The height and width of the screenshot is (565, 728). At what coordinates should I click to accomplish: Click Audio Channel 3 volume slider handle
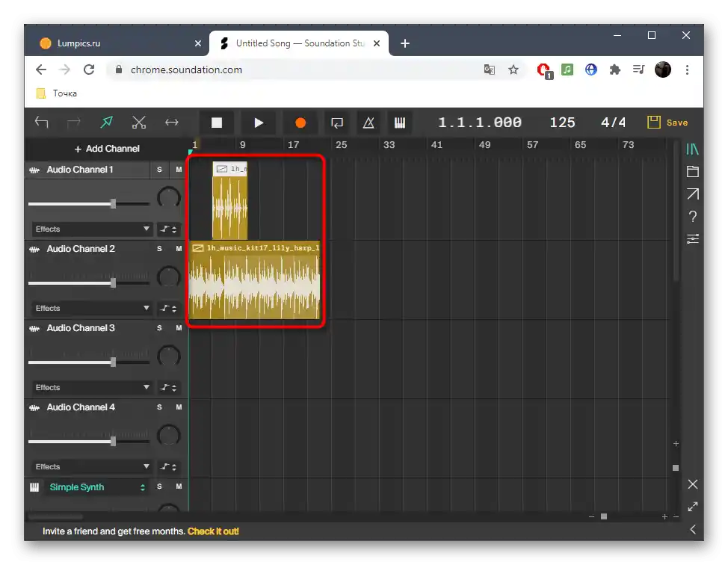coord(114,362)
